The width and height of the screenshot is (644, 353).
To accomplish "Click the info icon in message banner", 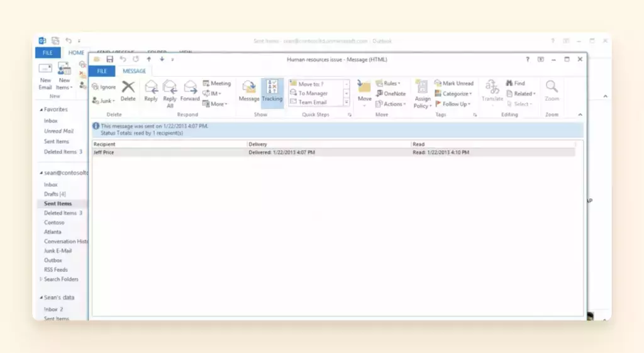I will click(96, 126).
